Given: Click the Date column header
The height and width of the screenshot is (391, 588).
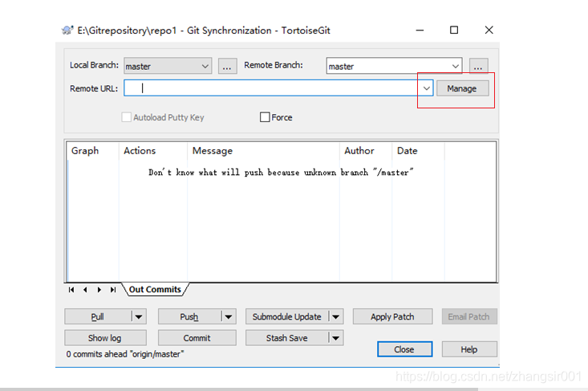Looking at the screenshot, I should coord(418,151).
